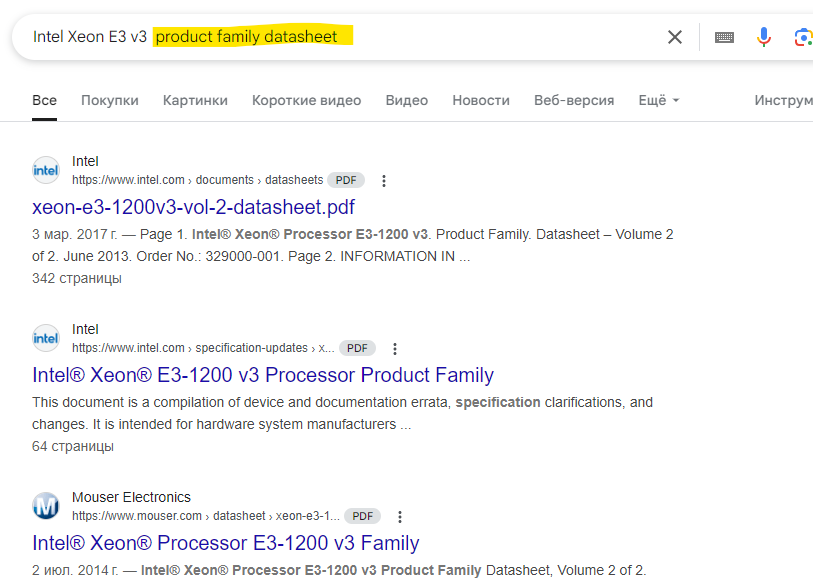Open options menu for first Intel result
This screenshot has height=587, width=813.
384,181
